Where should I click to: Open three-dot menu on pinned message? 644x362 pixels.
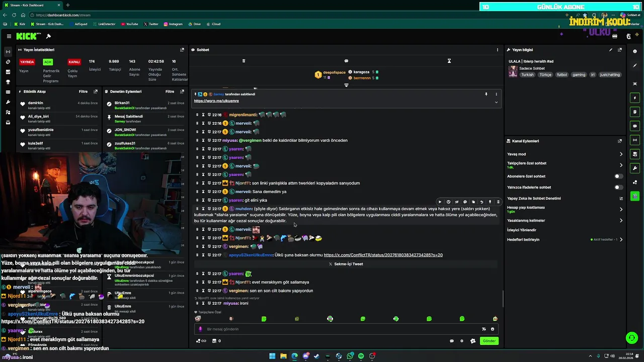pyautogui.click(x=496, y=94)
